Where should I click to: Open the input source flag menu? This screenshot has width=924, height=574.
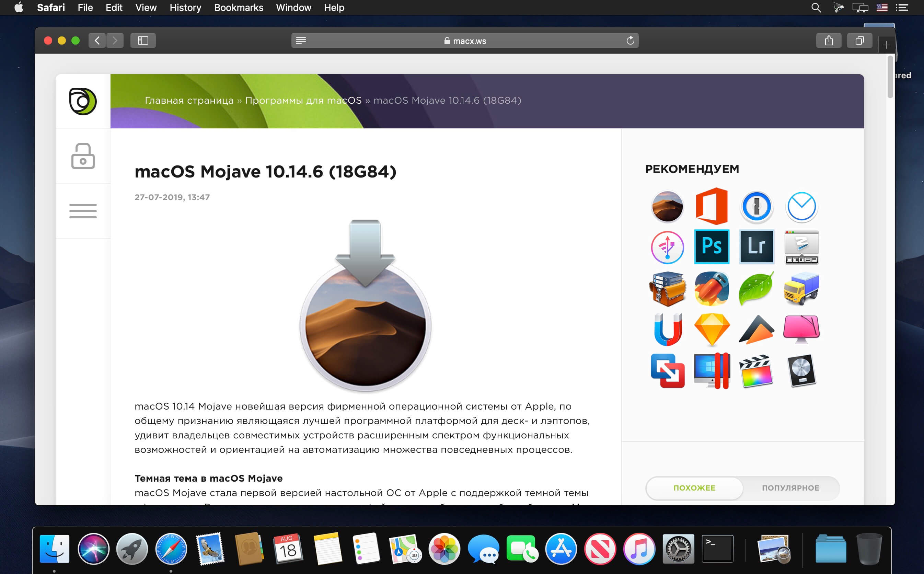882,8
